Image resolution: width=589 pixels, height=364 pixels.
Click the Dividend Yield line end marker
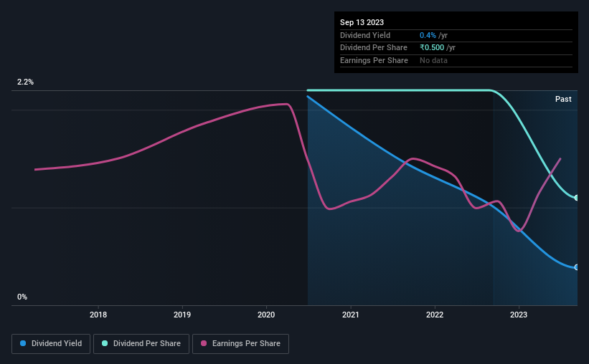[576, 267]
